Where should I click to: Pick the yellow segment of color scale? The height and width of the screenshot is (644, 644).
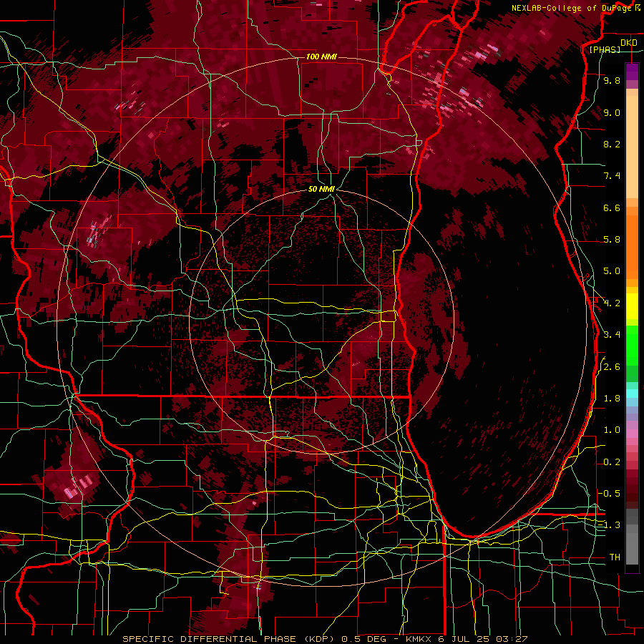click(632, 306)
